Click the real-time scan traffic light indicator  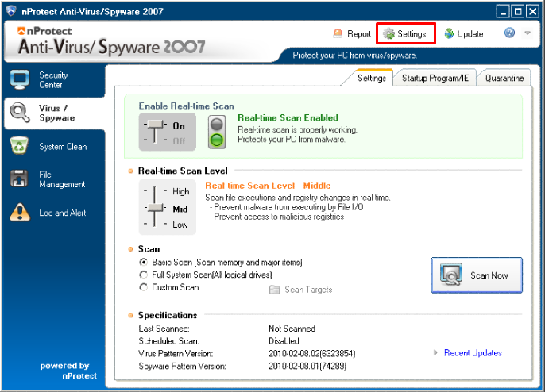[x=217, y=132]
